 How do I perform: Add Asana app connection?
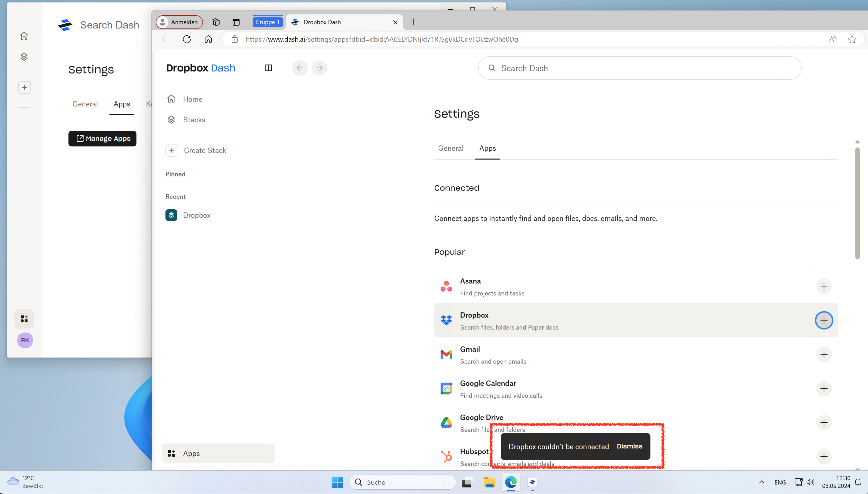pos(824,286)
